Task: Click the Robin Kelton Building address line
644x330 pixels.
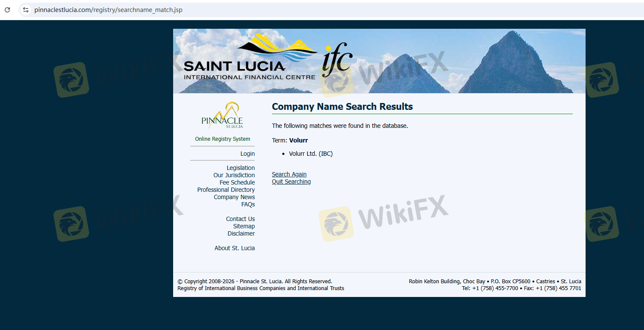Action: [x=495, y=282]
